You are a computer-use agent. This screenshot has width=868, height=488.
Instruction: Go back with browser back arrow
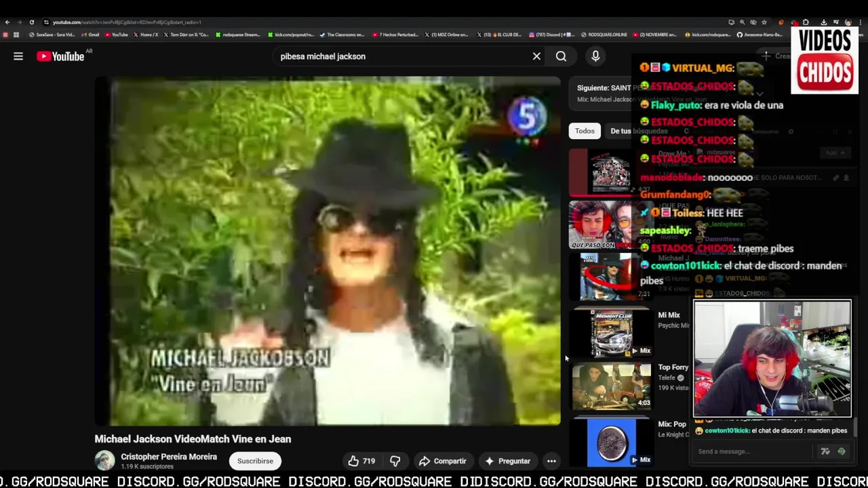tap(7, 22)
